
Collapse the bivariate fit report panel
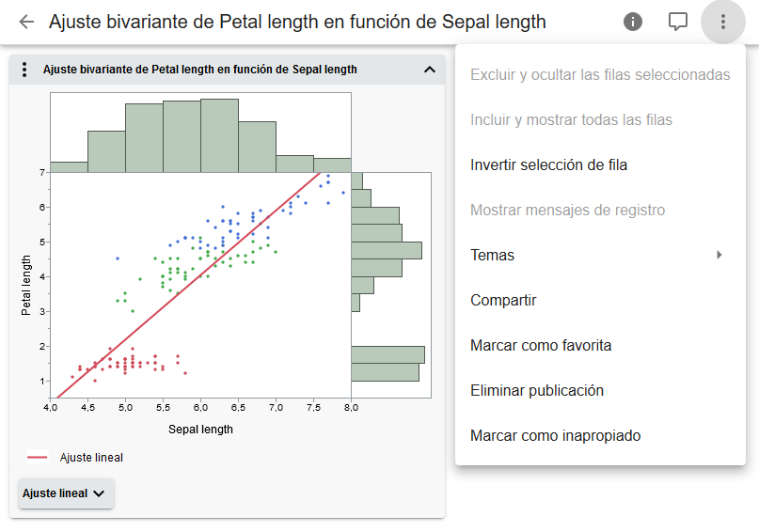(x=430, y=70)
